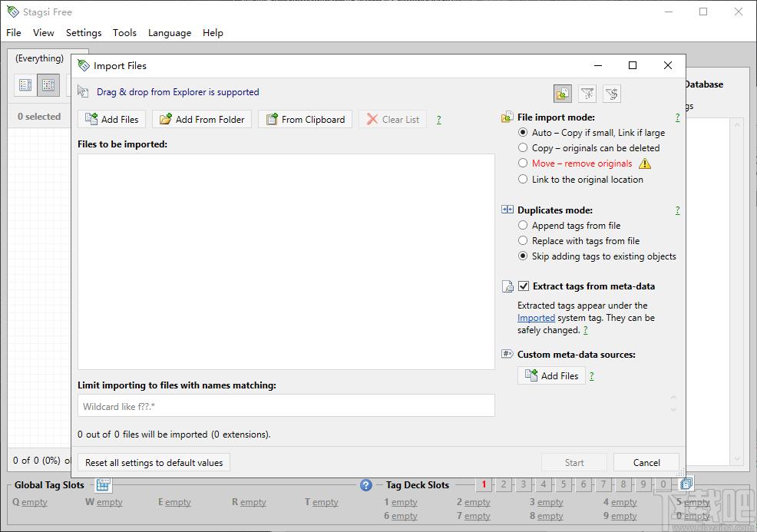Click From Clipboard button
This screenshot has width=757, height=532.
(305, 119)
